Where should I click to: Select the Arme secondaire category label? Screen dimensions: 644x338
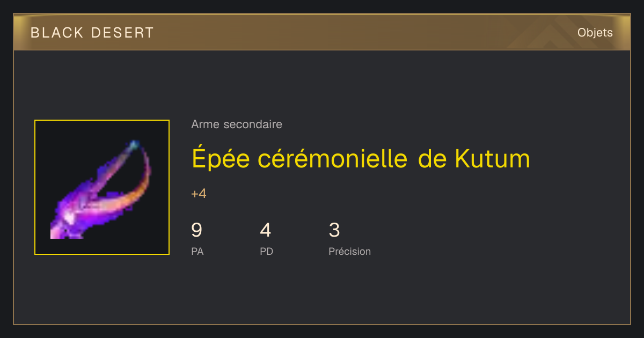237,124
